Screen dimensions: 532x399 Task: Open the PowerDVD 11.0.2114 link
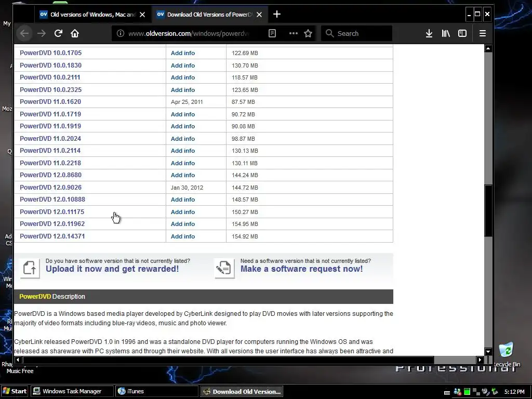(x=50, y=151)
